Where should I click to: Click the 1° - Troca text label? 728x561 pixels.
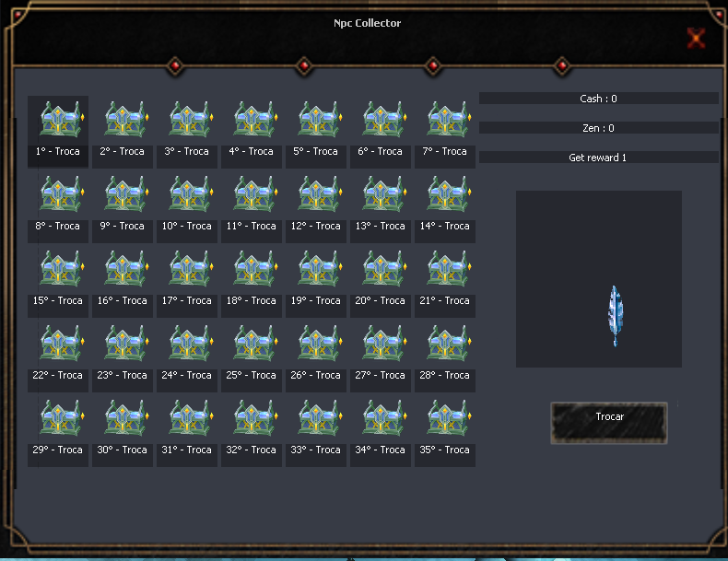click(57, 151)
